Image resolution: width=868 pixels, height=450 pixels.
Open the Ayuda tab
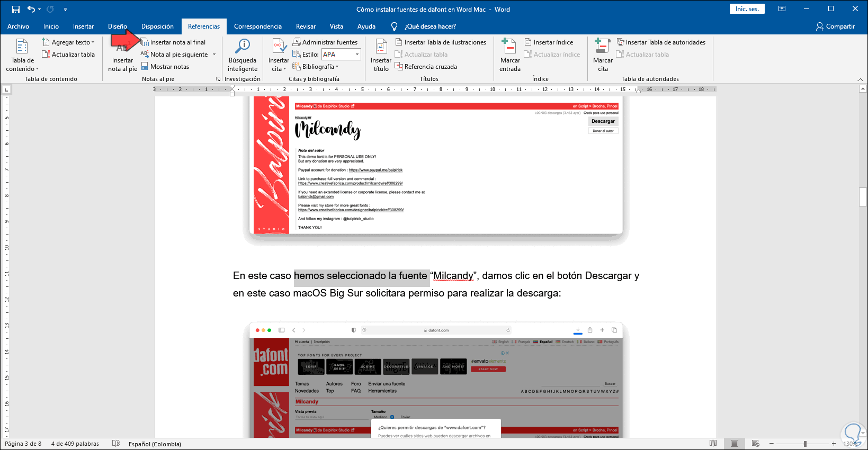pos(366,26)
